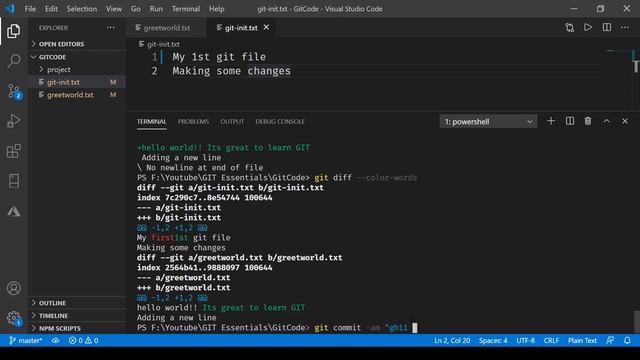Image resolution: width=640 pixels, height=360 pixels.
Task: Click the Run file play icon
Action: pos(588,27)
